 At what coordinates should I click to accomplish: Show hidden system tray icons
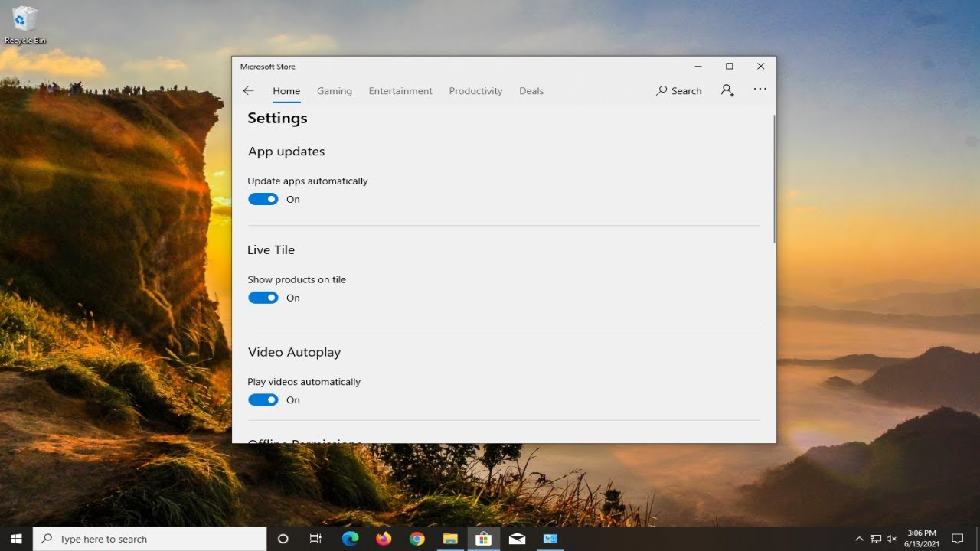(859, 539)
